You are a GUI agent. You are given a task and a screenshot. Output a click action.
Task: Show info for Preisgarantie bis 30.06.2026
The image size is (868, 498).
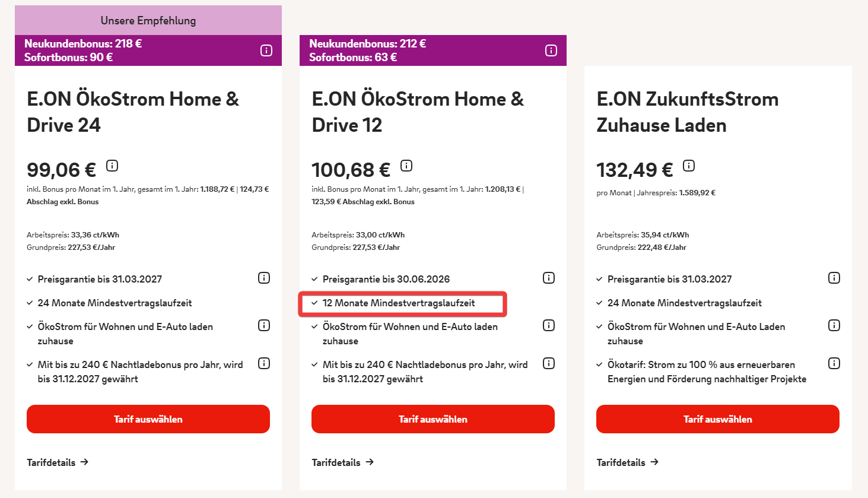[549, 278]
